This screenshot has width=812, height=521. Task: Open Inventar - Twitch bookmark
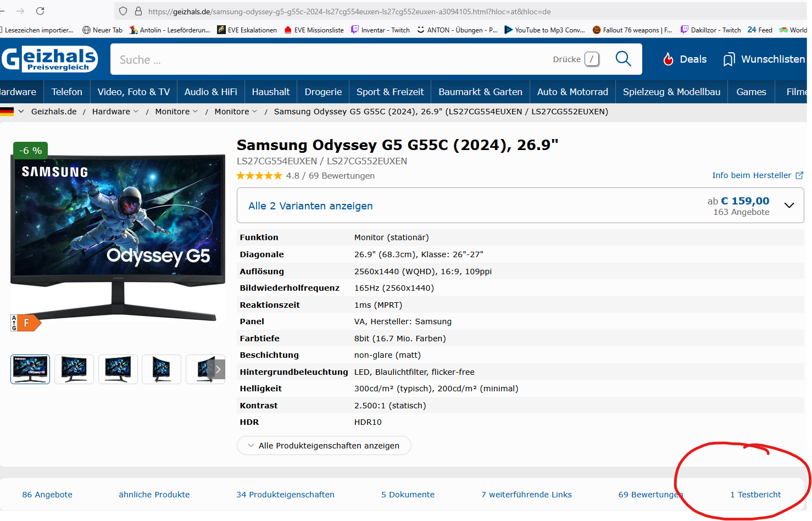[x=380, y=30]
